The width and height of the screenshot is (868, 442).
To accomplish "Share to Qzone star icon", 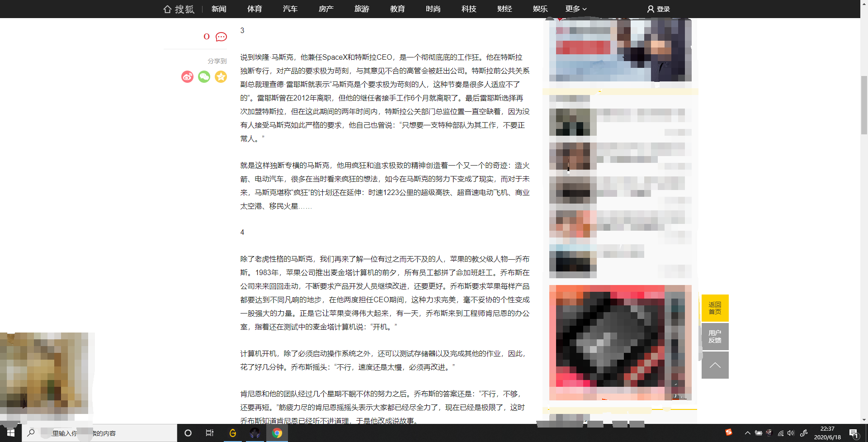I will pos(221,77).
